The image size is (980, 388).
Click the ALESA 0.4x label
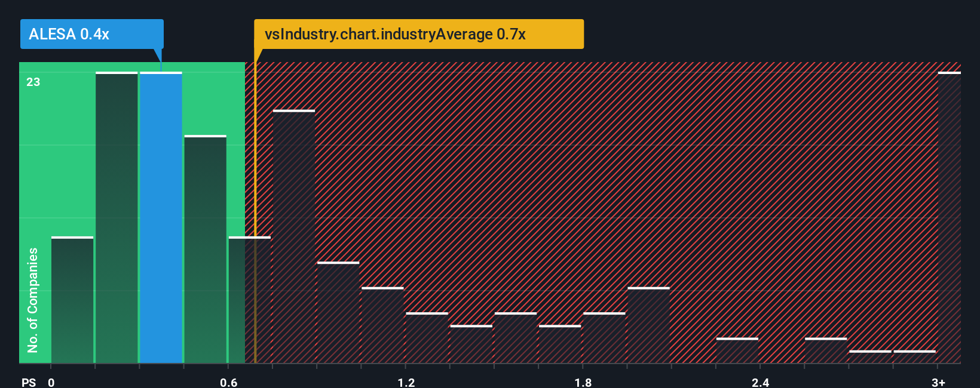(91, 34)
